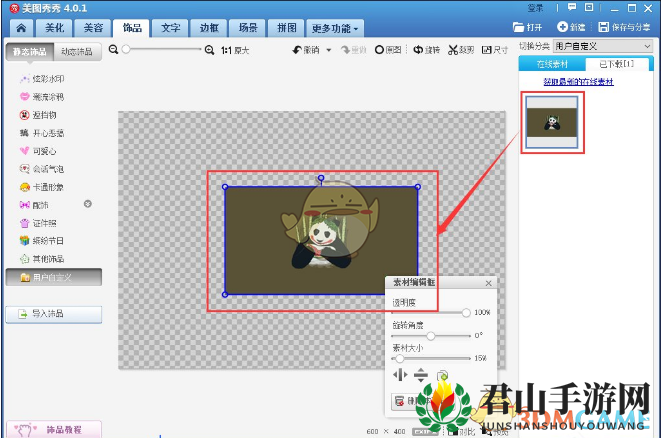The width and height of the screenshot is (661, 438).
Task: Click the 裁剪 scissors icon
Action: [x=453, y=50]
